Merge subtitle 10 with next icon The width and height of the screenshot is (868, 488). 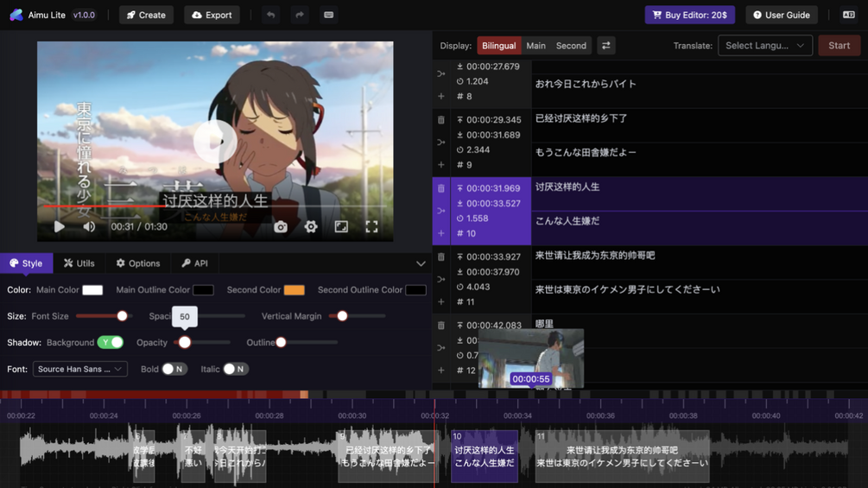click(x=441, y=211)
